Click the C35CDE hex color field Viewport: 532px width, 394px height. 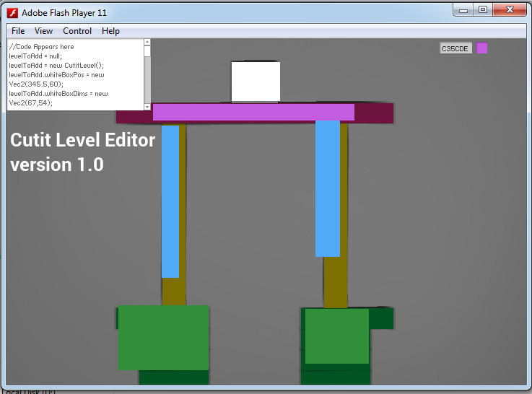[x=455, y=48]
